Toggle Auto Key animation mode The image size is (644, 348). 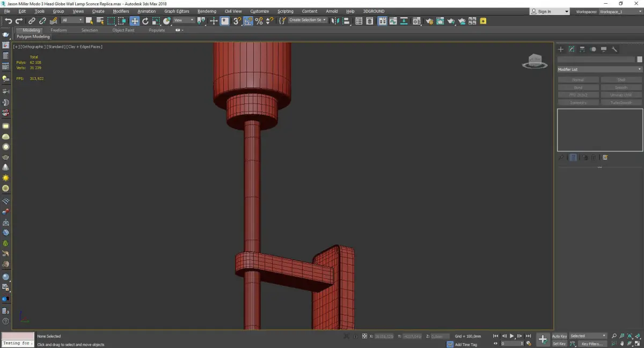559,336
